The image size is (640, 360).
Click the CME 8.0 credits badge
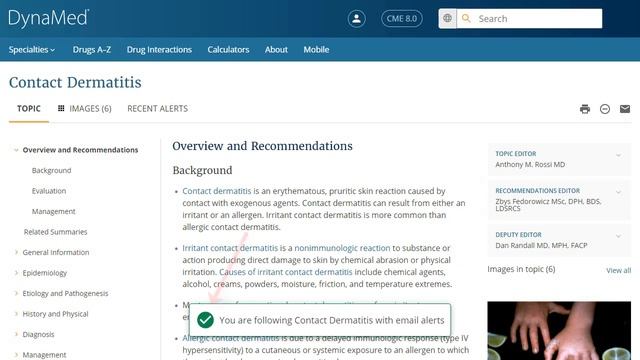pyautogui.click(x=402, y=19)
